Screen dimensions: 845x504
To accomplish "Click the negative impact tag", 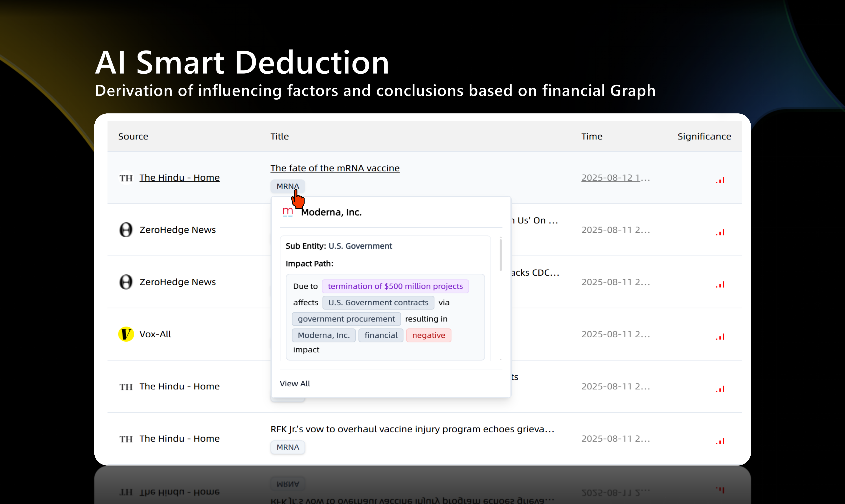I will (x=428, y=335).
